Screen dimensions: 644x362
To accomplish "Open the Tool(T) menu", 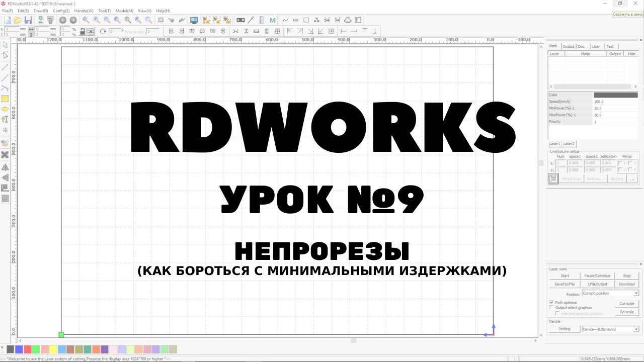I will coord(105,11).
